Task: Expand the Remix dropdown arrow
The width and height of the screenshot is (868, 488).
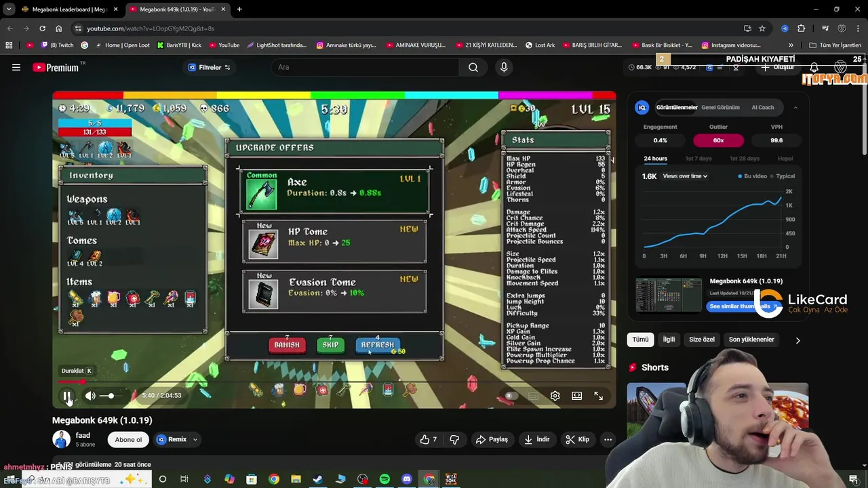Action: (x=195, y=439)
